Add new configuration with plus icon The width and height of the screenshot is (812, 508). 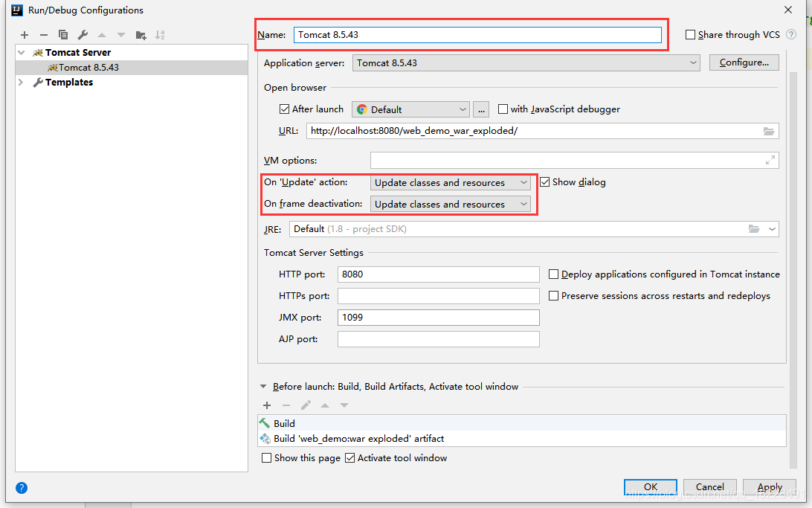click(25, 35)
